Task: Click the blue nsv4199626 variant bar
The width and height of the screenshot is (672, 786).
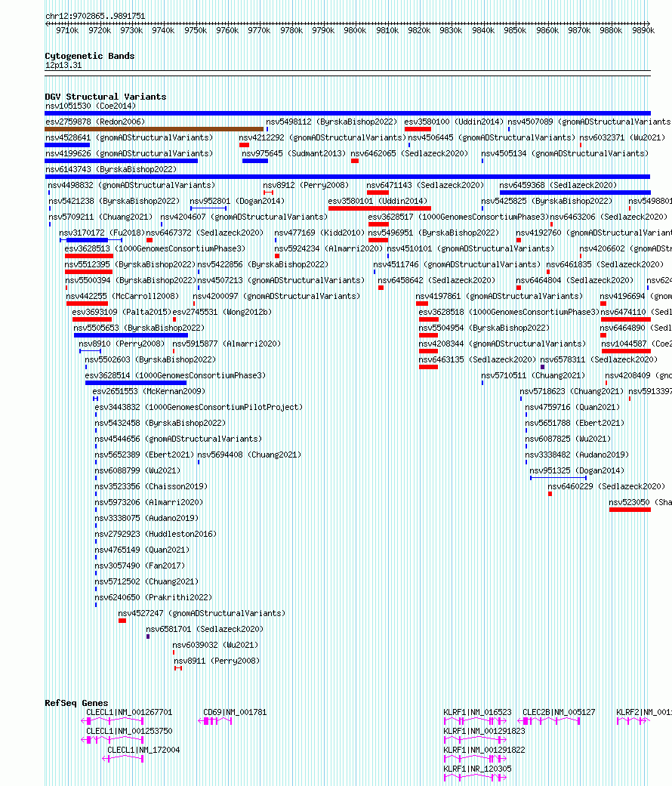Action: pyautogui.click(x=122, y=161)
